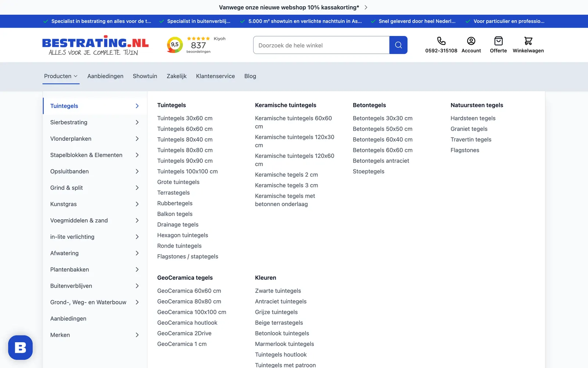This screenshot has width=588, height=368.
Task: Select Tuintegels in the category sidebar
Action: [95, 106]
